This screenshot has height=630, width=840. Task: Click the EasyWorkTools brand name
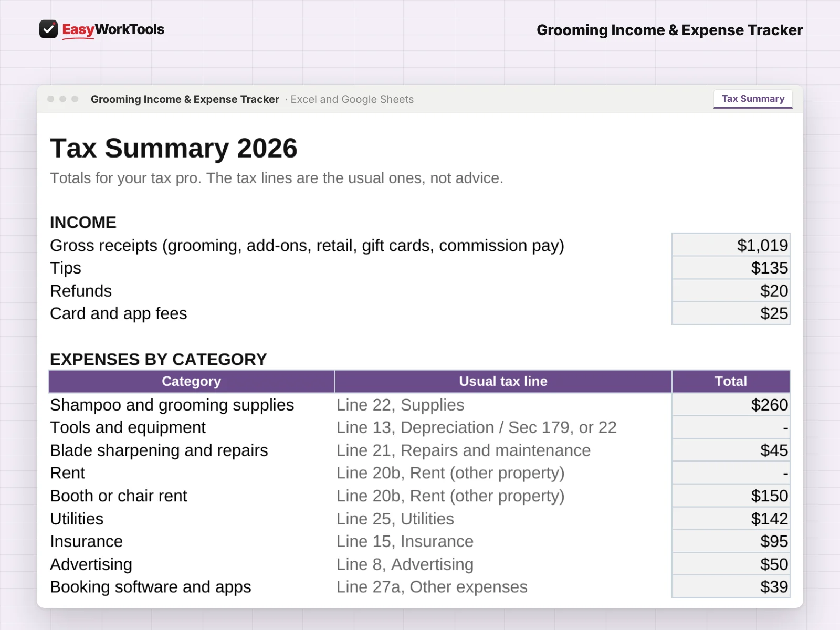pyautogui.click(x=113, y=29)
